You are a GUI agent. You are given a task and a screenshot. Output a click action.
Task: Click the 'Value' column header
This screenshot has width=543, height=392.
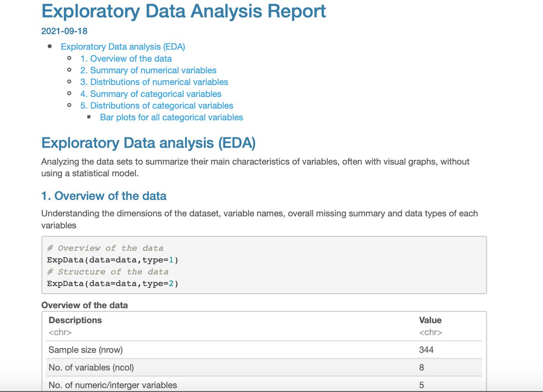point(430,320)
